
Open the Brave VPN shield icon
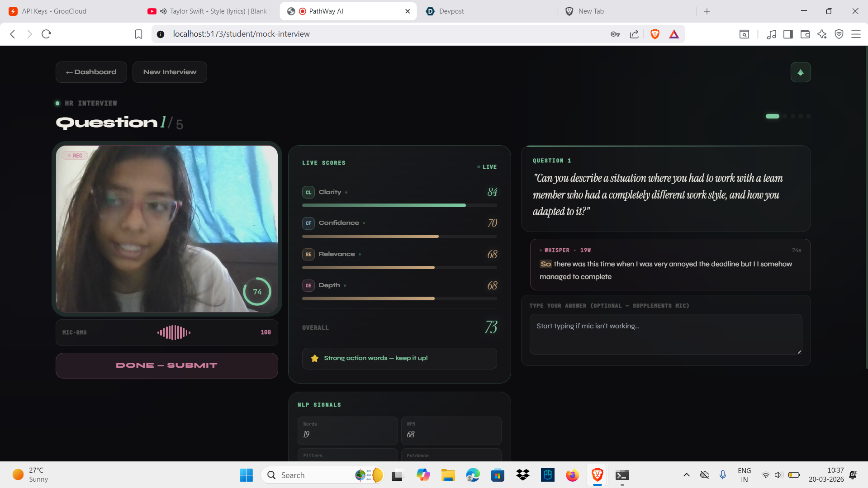coord(839,34)
